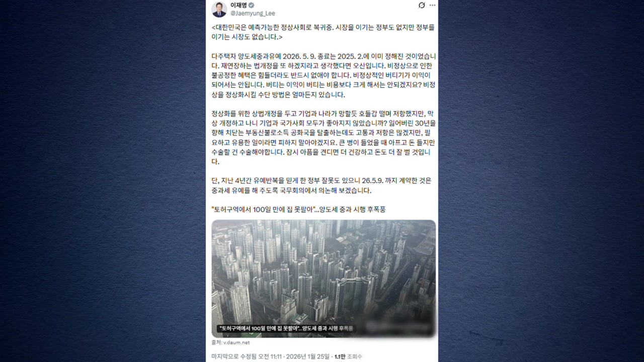View edit history via 마지막으로 수정됨
Viewport: 644px width, 362px height.
pyautogui.click(x=235, y=356)
